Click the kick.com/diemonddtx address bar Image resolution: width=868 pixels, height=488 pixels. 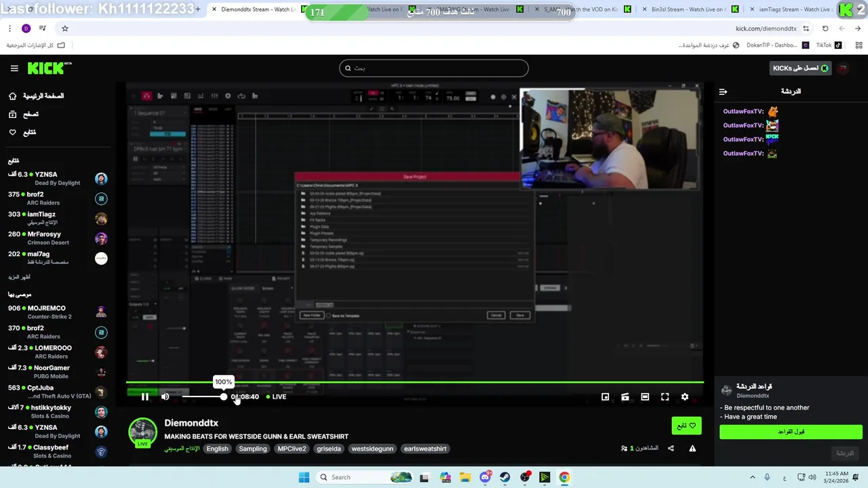click(x=766, y=28)
